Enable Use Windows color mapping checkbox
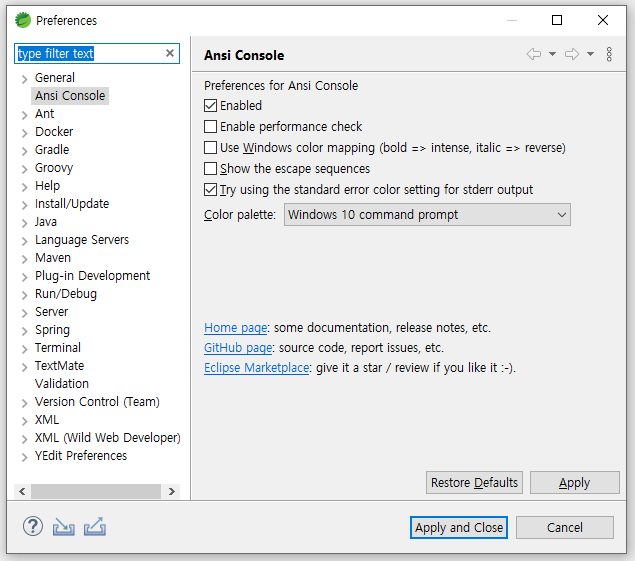The image size is (635, 561). click(x=210, y=148)
